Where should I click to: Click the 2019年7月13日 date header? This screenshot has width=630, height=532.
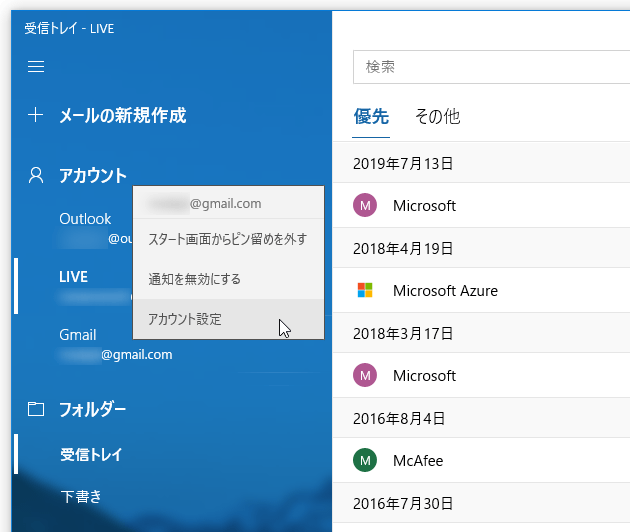403,164
